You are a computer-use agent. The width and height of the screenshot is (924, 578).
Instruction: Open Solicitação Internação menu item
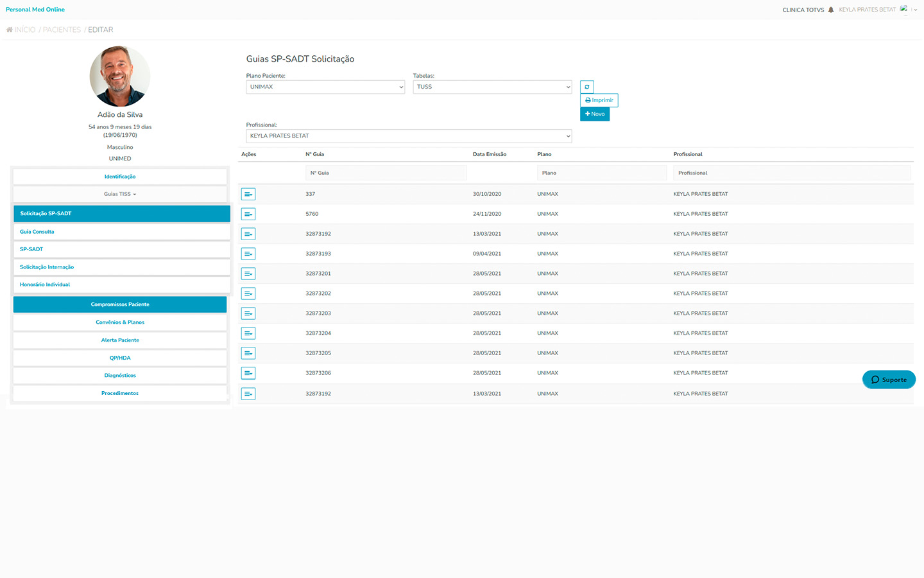point(47,267)
